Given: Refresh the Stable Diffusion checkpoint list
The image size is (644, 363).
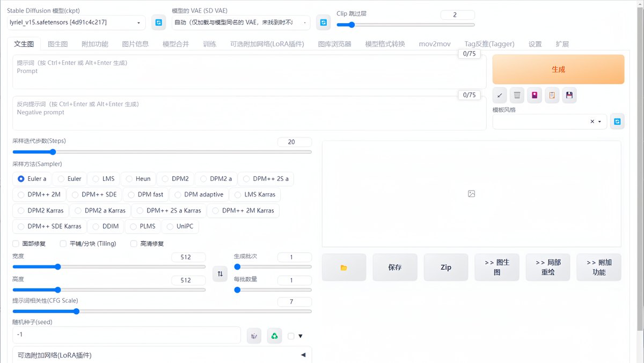Looking at the screenshot, I should point(158,23).
